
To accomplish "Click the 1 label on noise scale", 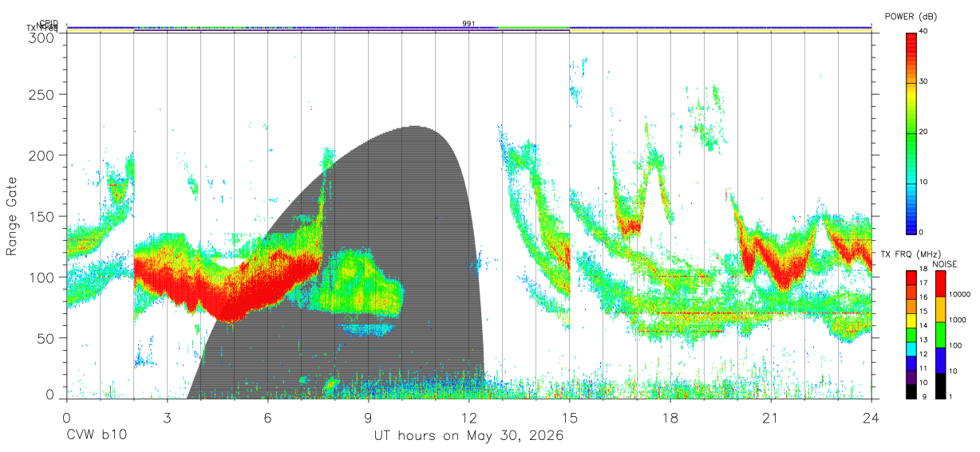I will click(950, 396).
